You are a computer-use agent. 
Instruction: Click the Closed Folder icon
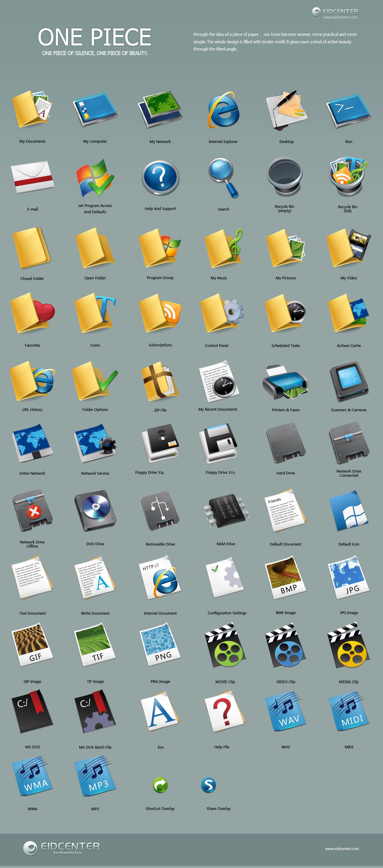click(x=32, y=248)
